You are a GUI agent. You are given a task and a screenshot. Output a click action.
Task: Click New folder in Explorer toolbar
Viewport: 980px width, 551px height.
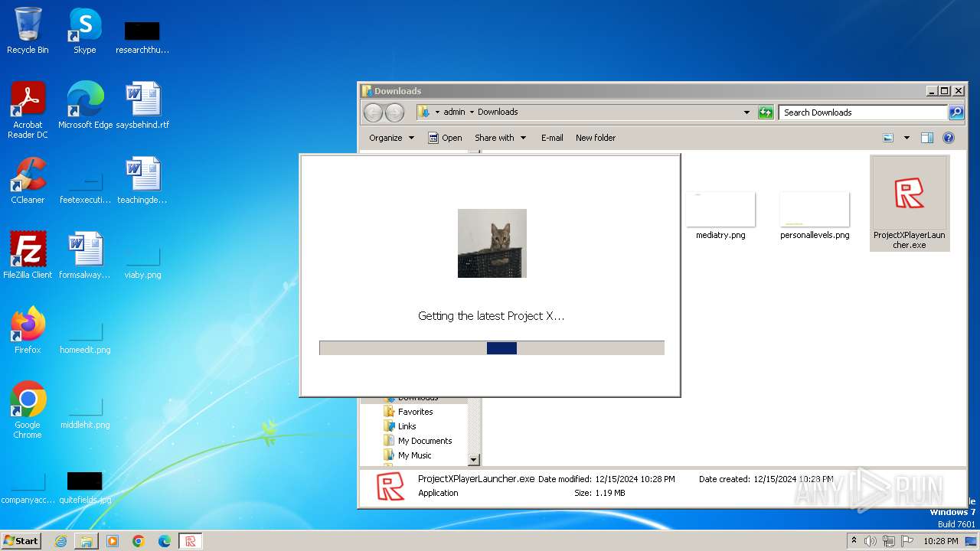[x=596, y=138]
